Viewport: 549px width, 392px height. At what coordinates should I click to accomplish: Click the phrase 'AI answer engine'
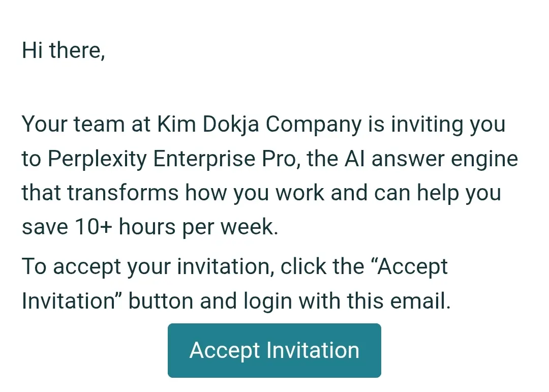pyautogui.click(x=431, y=159)
